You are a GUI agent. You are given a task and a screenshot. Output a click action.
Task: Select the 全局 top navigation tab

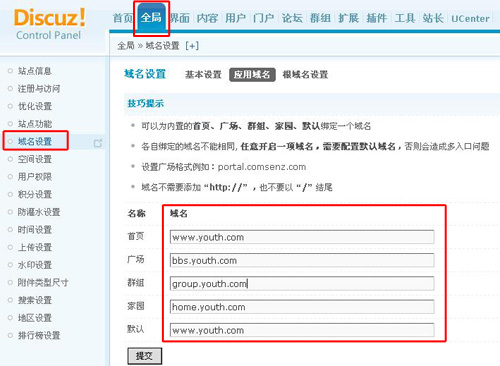pyautogui.click(x=151, y=17)
